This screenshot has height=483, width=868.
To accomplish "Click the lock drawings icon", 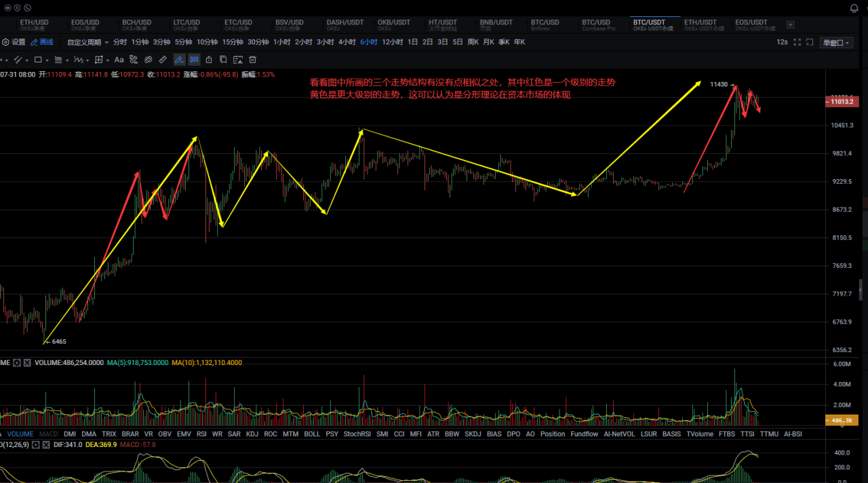I will (209, 60).
